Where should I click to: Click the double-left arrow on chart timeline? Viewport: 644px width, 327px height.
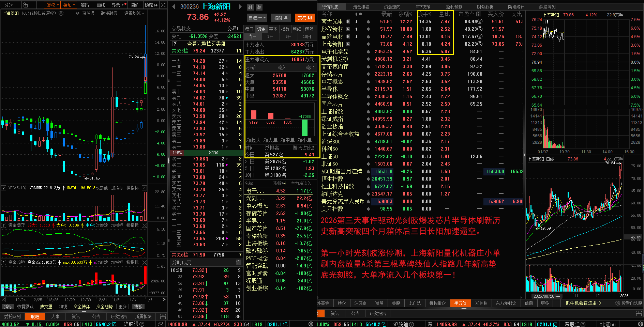[x=3, y=300]
